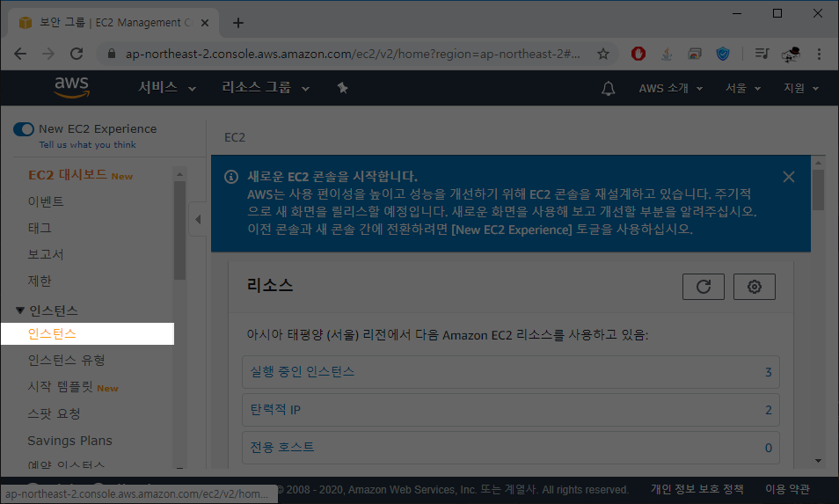Reload the page with browser refresh icon
Viewport: 839px width, 504px height.
(77, 54)
